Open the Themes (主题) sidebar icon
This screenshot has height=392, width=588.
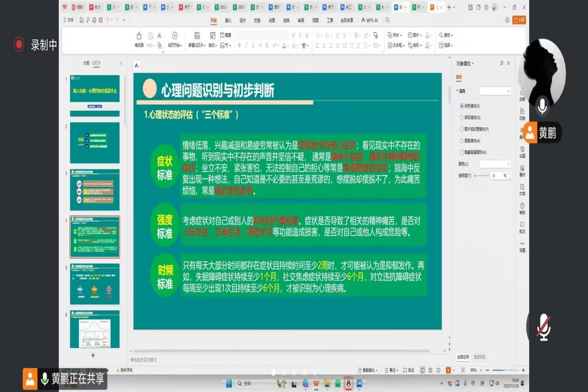tap(522, 151)
